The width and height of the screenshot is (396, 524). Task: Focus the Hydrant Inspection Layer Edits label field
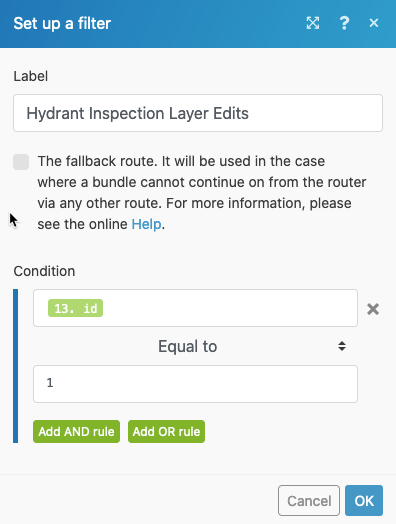coord(198,113)
